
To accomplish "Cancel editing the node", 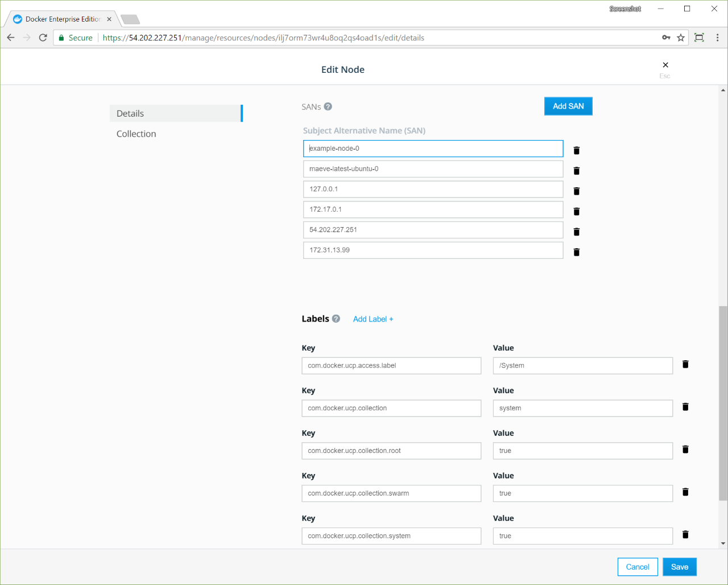I will tap(638, 567).
